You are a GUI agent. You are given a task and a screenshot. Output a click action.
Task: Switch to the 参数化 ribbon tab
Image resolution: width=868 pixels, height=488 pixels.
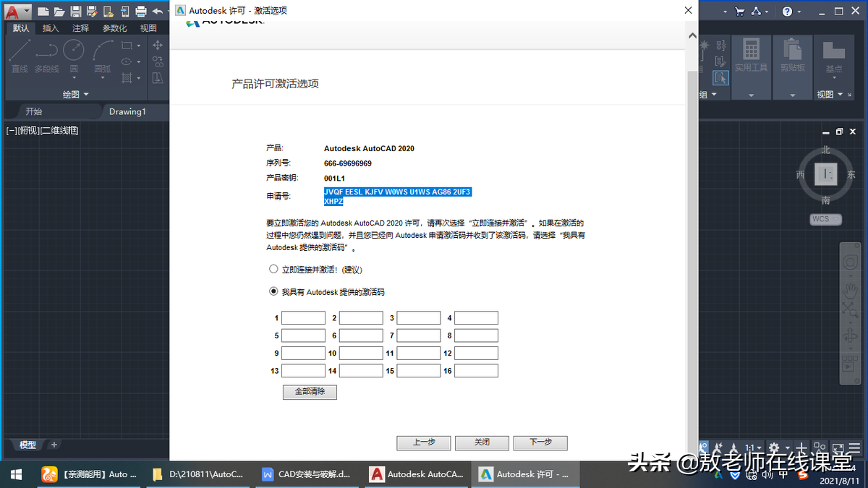[x=114, y=28]
